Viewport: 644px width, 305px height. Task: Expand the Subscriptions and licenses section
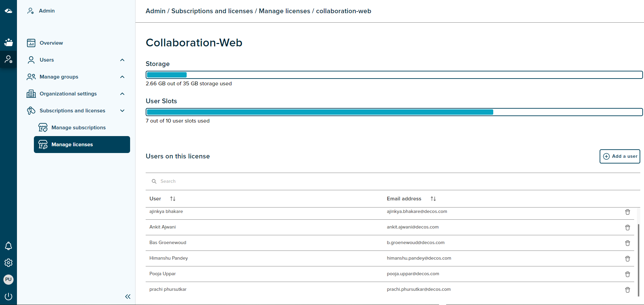coord(122,110)
